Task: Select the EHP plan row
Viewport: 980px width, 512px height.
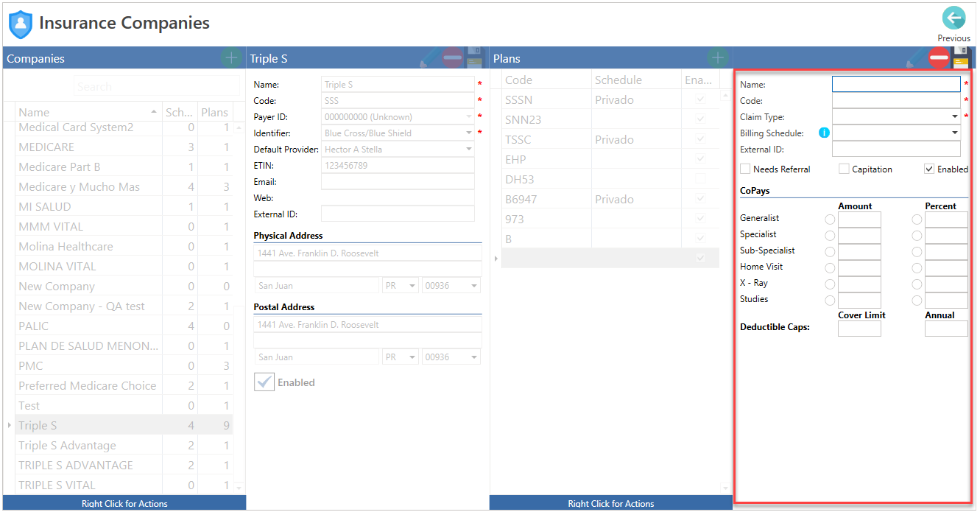Action: 610,159
